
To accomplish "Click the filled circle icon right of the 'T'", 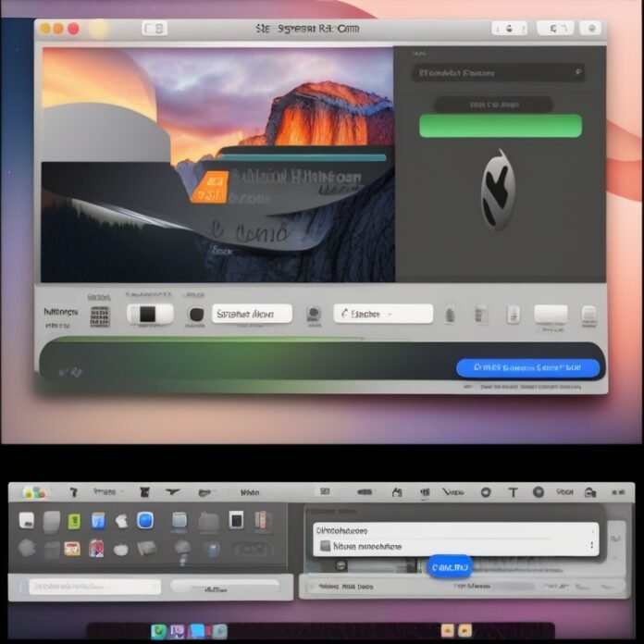I will (538, 491).
